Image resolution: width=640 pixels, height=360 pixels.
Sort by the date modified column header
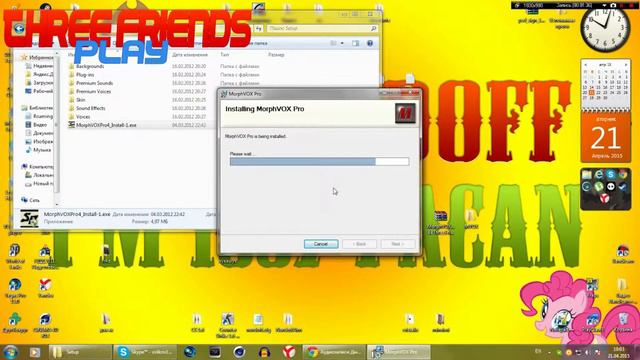pos(190,55)
